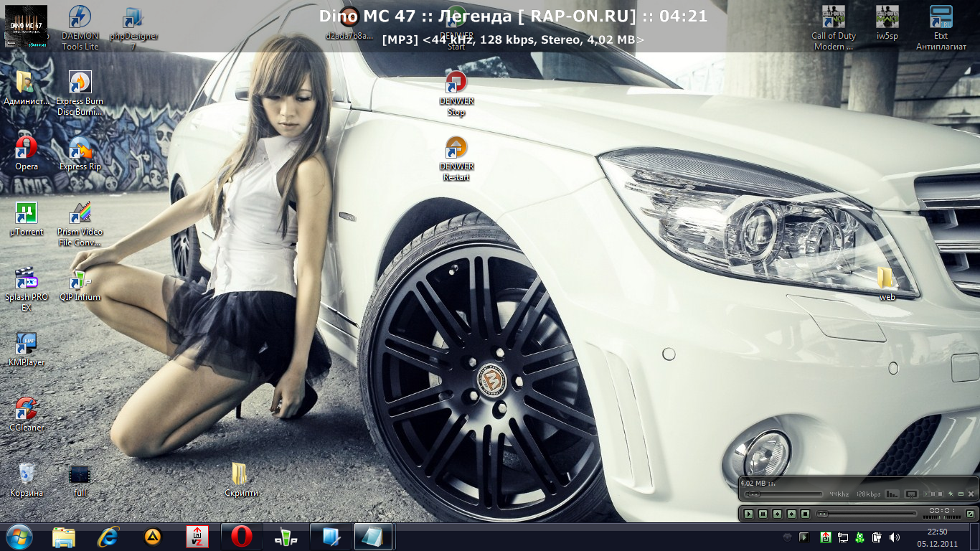Viewport: 980px width, 551px height.
Task: Click the Opera button in the taskbar
Action: [241, 537]
